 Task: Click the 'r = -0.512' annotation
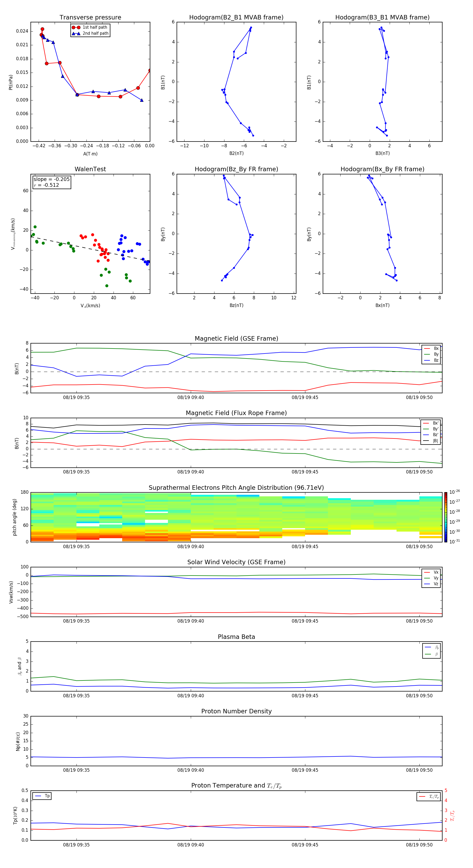(47, 185)
